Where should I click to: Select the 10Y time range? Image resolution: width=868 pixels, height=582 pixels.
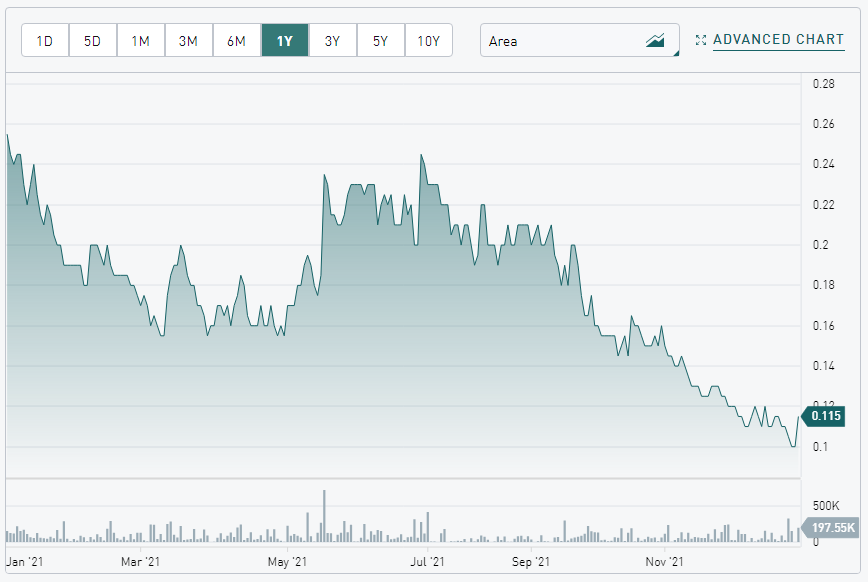[428, 40]
